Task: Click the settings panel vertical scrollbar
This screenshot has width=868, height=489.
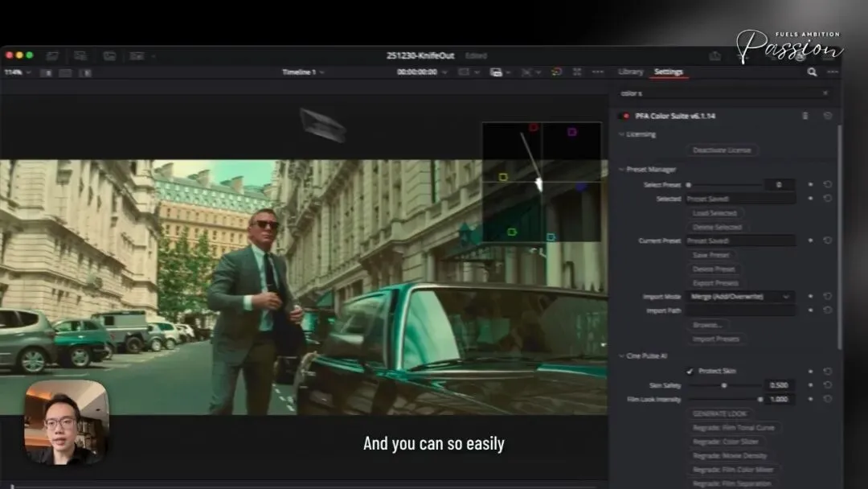Action: [x=838, y=238]
